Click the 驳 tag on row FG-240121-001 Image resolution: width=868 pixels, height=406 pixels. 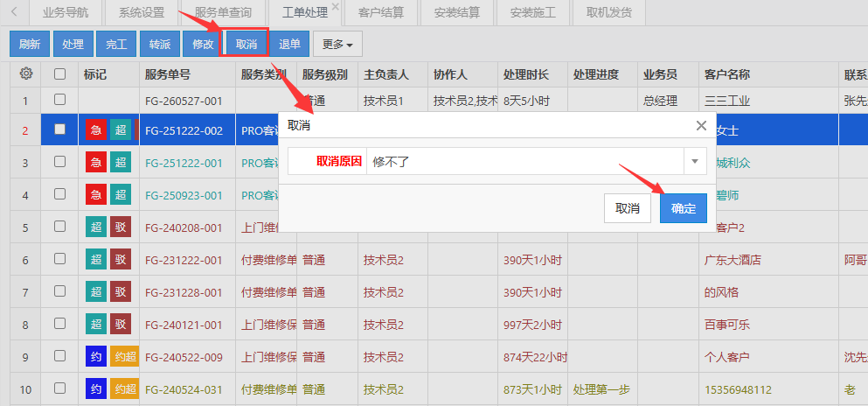point(121,324)
